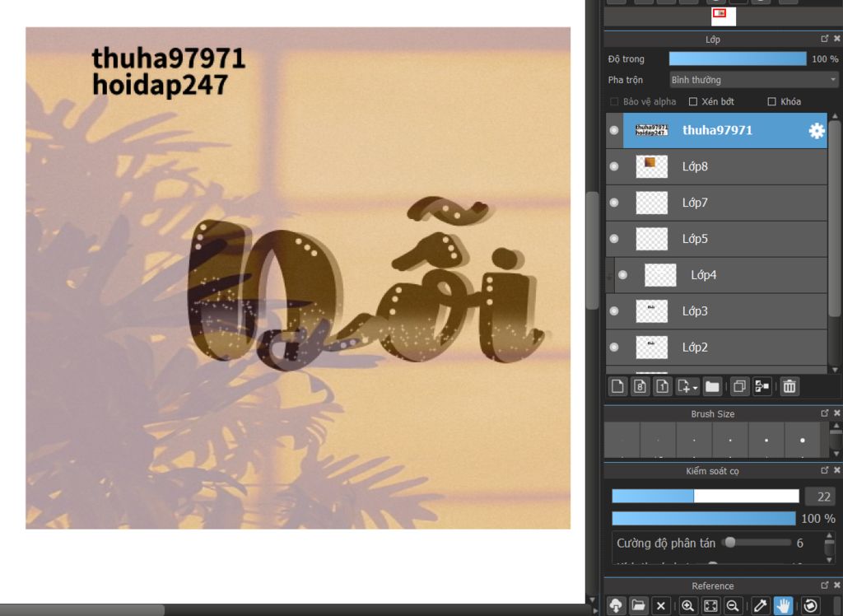Clear the reference image with X icon
This screenshot has height=616, width=843.
661,606
